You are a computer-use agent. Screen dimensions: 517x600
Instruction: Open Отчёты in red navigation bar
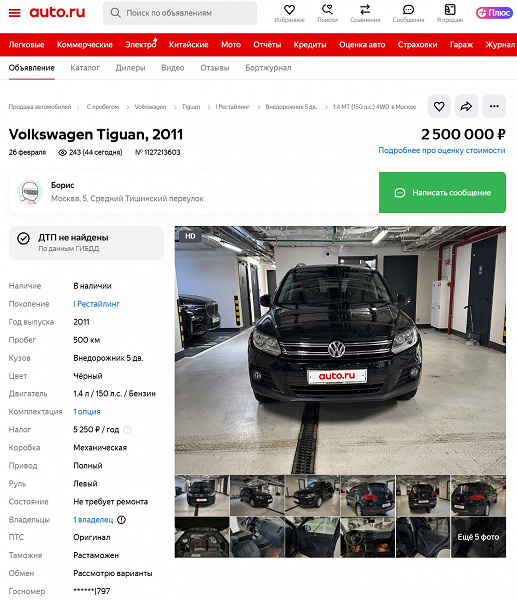(x=267, y=45)
